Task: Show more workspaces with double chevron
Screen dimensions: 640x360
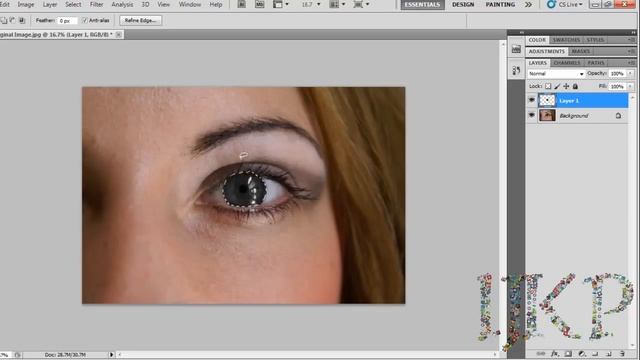Action: (528, 4)
